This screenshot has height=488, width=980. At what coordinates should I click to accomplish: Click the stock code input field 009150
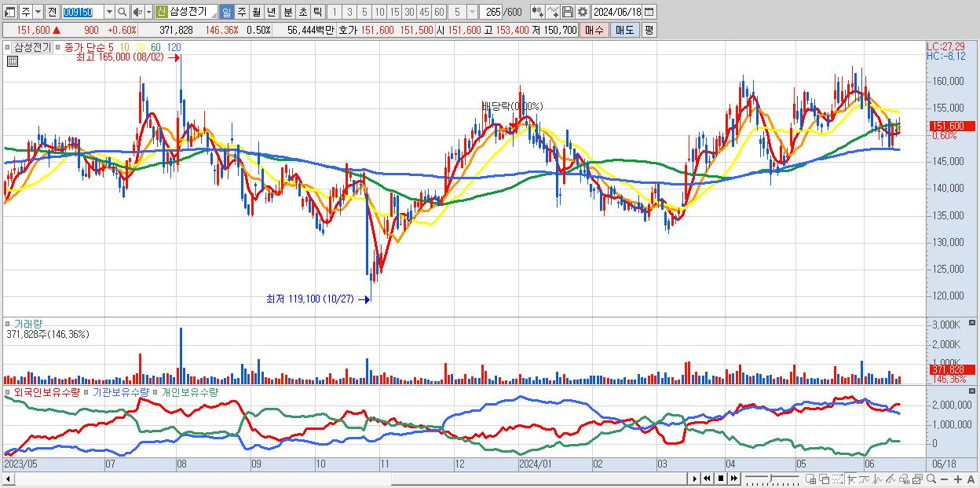pos(82,12)
